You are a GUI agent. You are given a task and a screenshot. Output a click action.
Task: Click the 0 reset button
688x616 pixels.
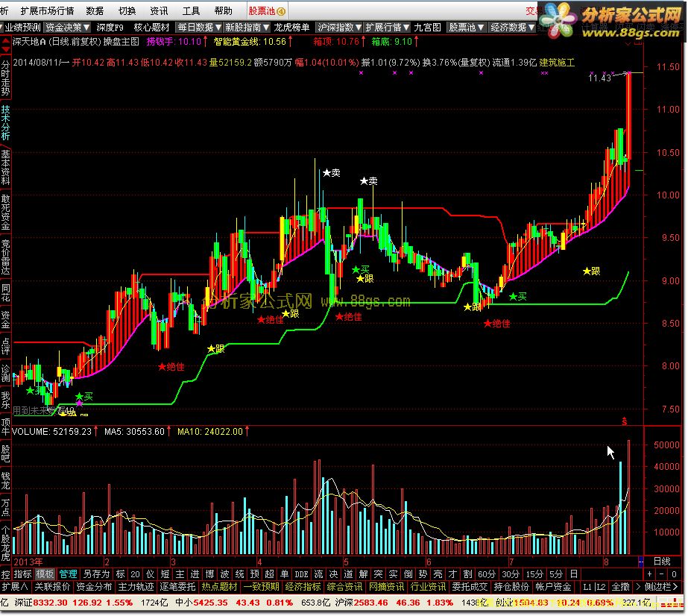tap(675, 574)
